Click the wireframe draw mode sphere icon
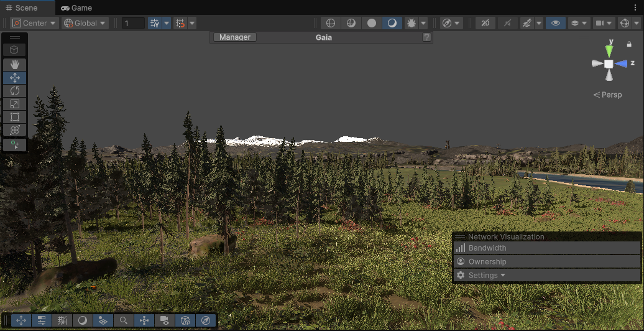644x331 pixels. tap(331, 23)
